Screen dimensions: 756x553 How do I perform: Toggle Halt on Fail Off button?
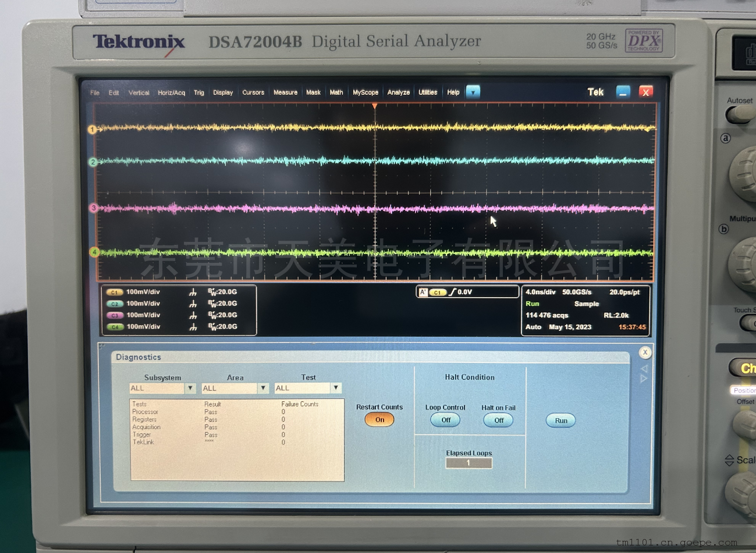[499, 420]
